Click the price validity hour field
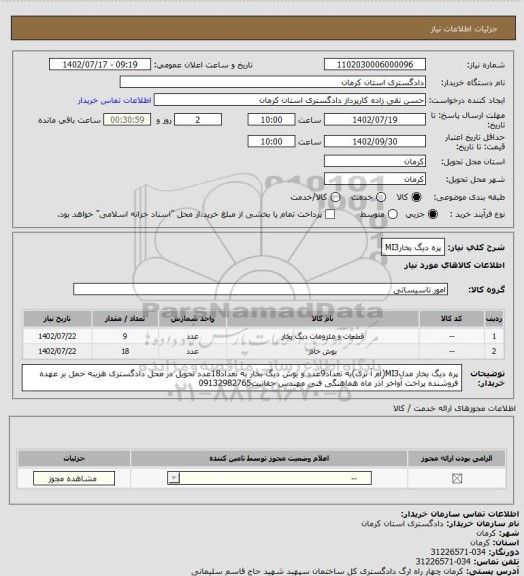Screen dimensions: 524x576 (272, 141)
